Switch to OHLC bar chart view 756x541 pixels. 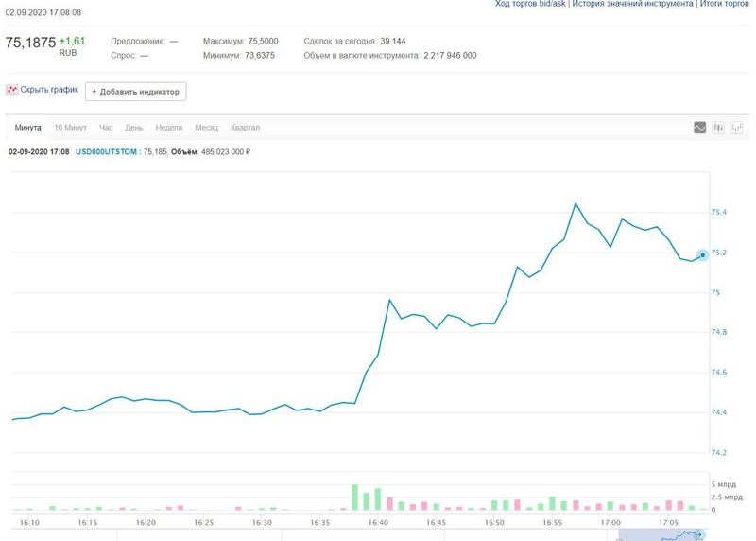(736, 128)
